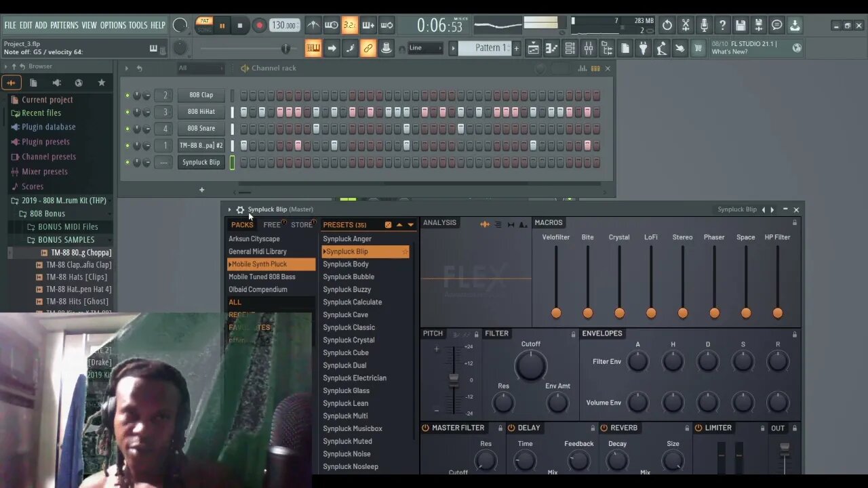Toggle wait for input before playing
The width and height of the screenshot is (868, 488).
coord(332,26)
